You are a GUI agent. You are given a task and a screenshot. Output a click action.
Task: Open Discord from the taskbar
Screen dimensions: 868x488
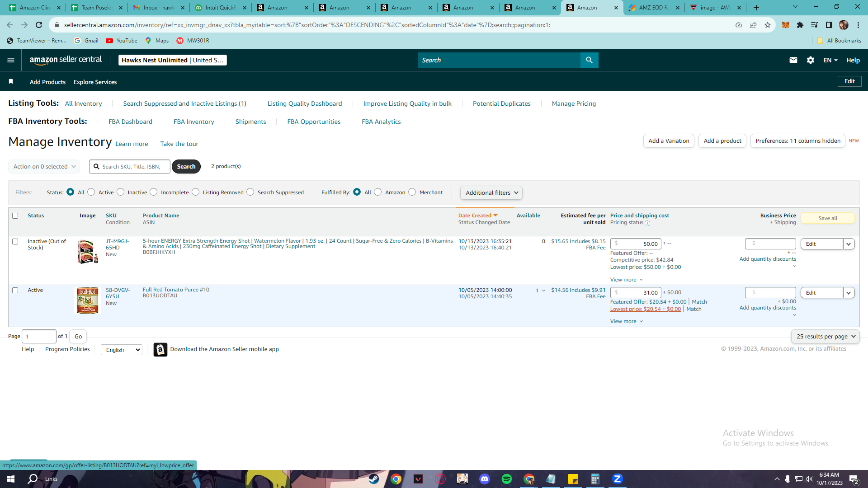tap(485, 479)
